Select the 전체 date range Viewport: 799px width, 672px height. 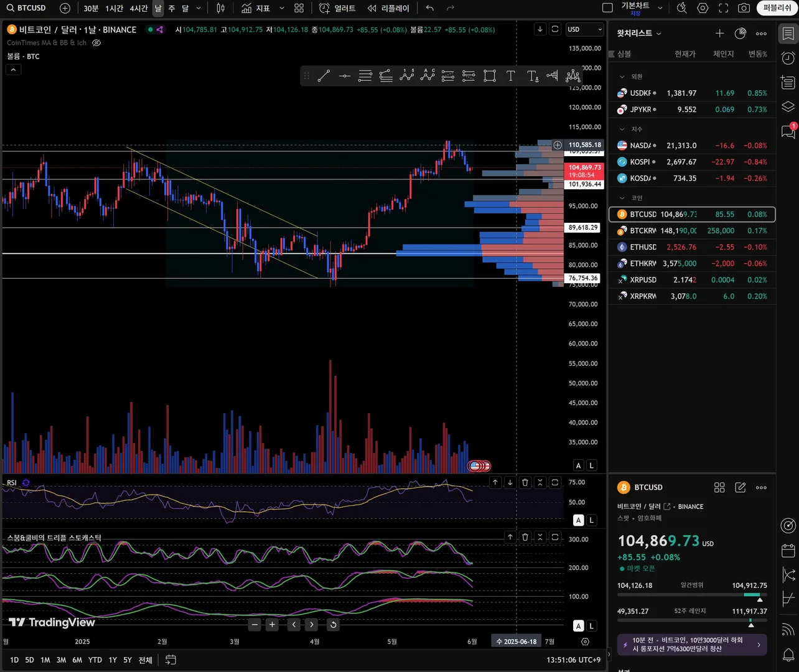(146, 660)
